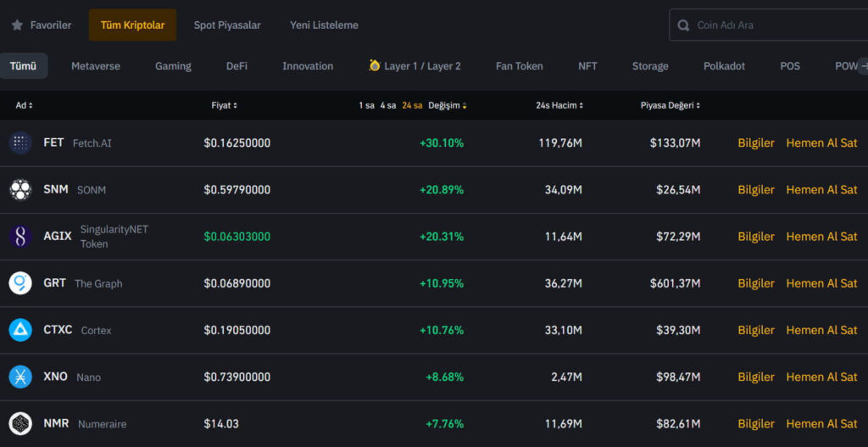Open the Yeni Listeleme tab
The image size is (868, 447).
(324, 25)
